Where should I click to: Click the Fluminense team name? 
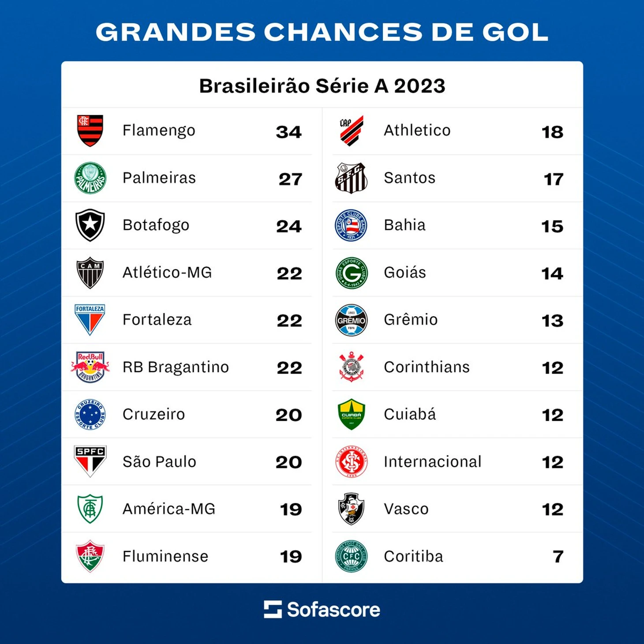point(165,556)
